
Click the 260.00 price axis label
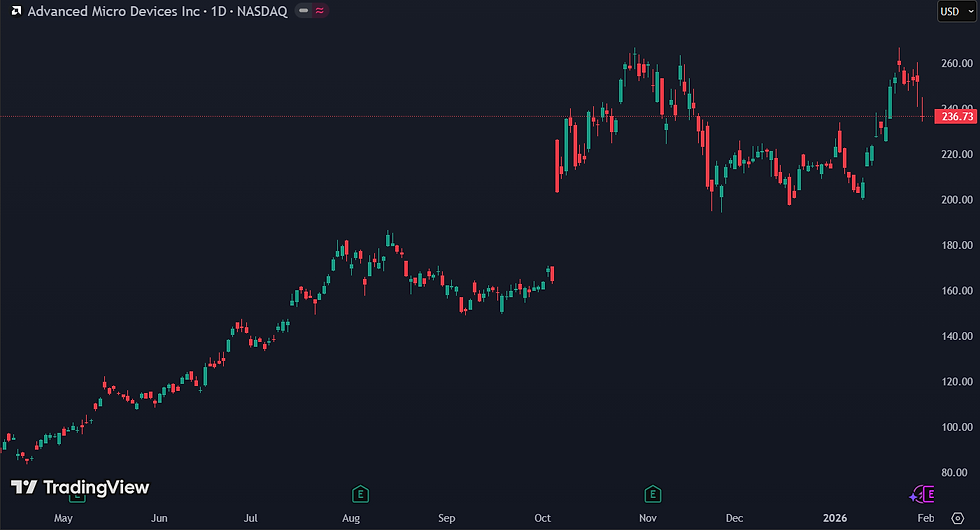[x=957, y=63]
